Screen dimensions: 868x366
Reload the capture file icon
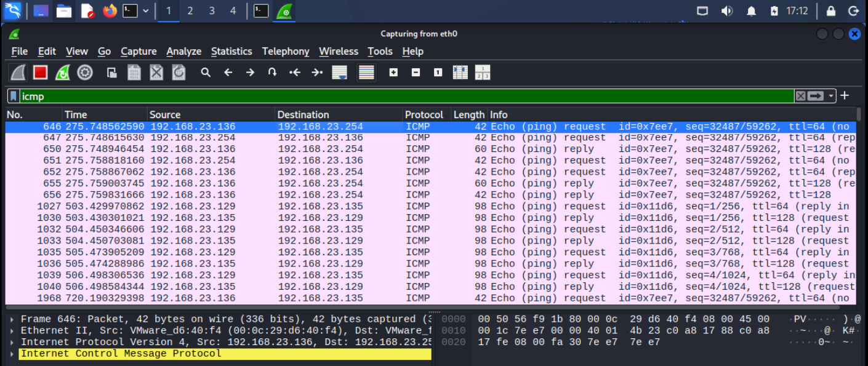tap(179, 73)
